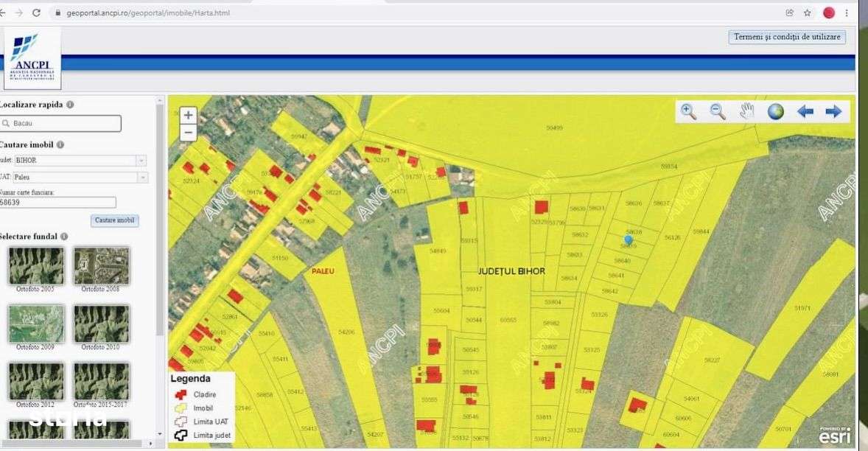Click parcel number 58641

pyautogui.click(x=616, y=276)
